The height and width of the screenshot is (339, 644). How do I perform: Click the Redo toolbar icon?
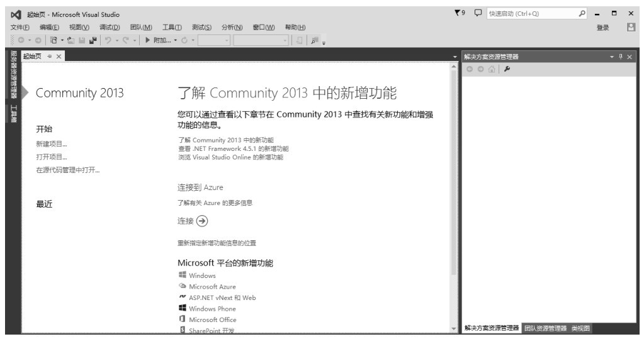[126, 40]
